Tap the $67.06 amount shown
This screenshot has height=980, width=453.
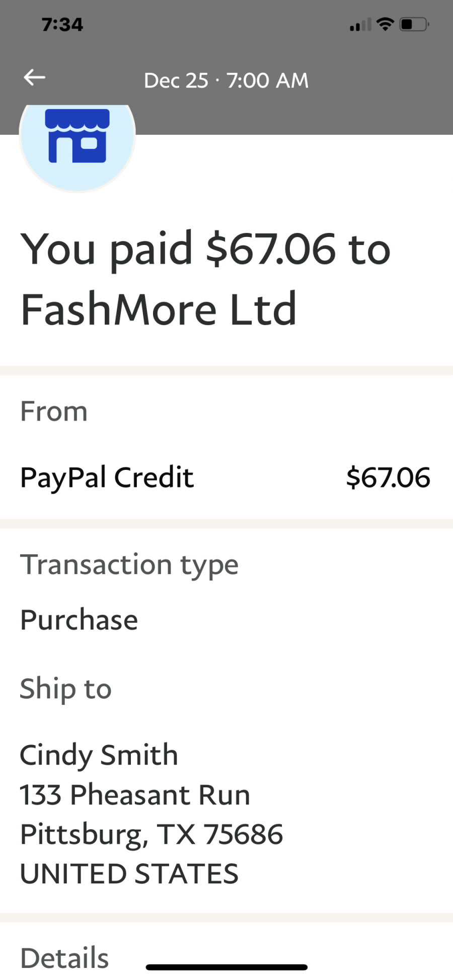[x=388, y=477]
